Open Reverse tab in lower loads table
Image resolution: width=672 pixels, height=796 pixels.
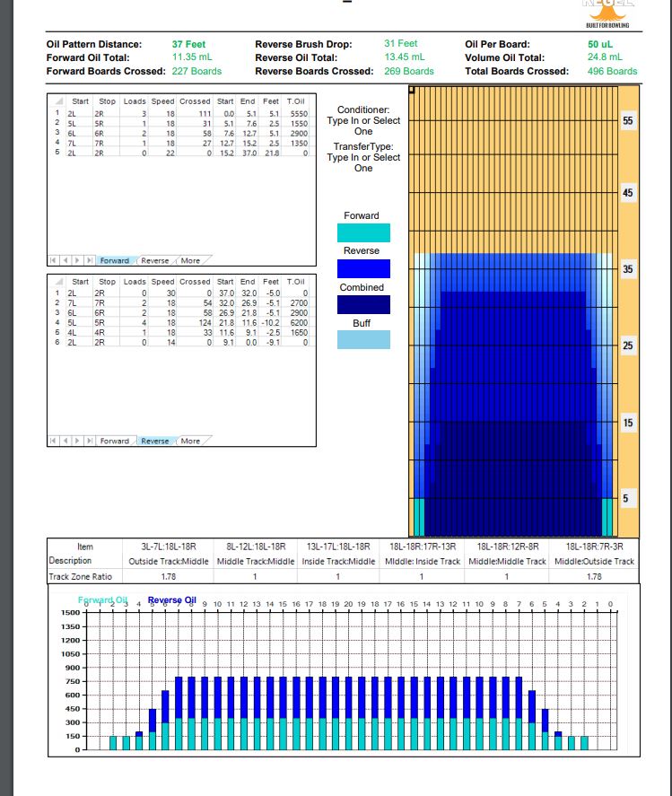(x=155, y=441)
